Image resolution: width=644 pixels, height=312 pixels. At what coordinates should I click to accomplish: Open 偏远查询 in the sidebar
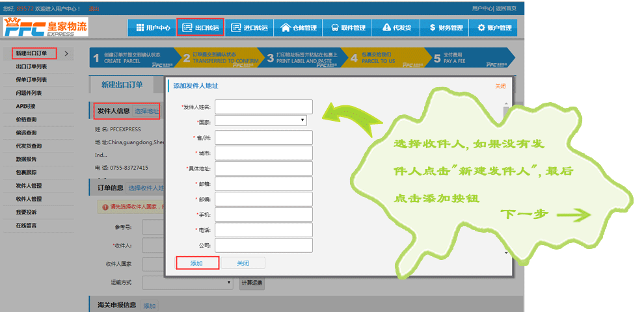click(x=26, y=133)
